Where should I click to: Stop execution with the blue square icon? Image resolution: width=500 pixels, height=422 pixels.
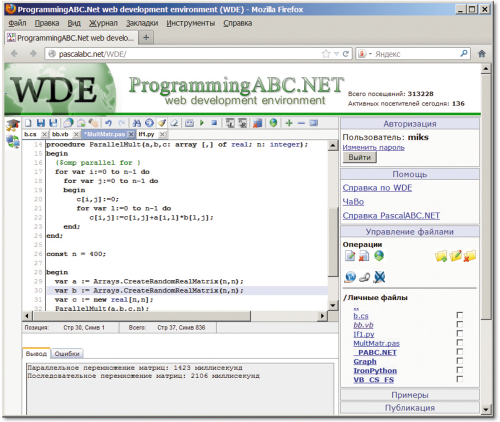(x=214, y=123)
